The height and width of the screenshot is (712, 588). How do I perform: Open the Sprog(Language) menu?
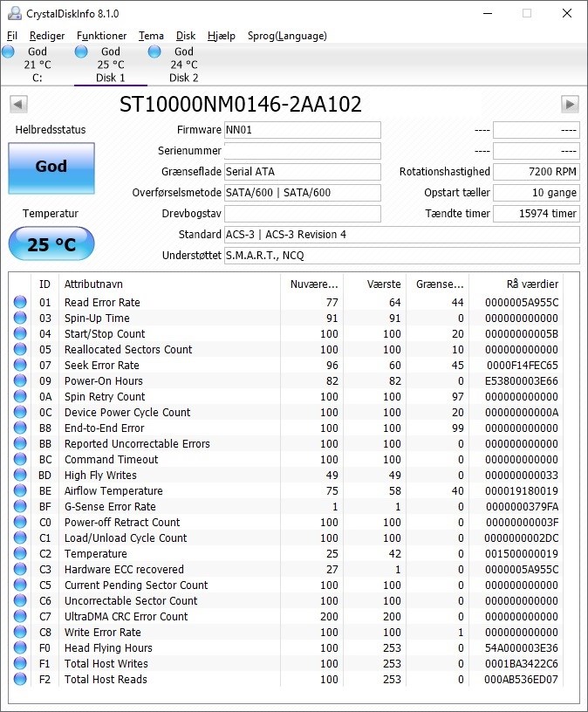(287, 36)
